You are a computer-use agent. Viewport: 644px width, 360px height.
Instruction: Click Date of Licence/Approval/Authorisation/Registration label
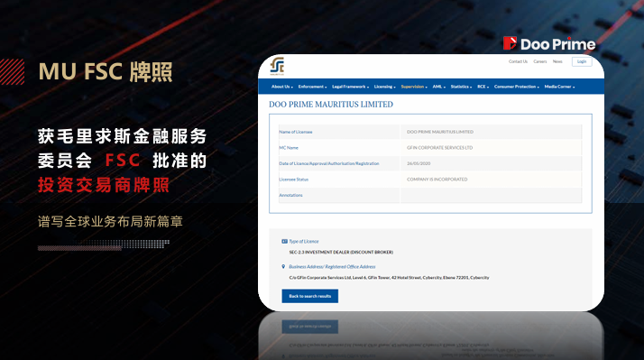click(329, 163)
